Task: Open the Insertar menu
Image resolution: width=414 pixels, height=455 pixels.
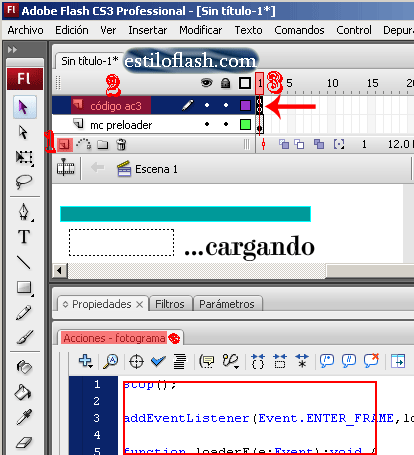Action: pos(148,30)
